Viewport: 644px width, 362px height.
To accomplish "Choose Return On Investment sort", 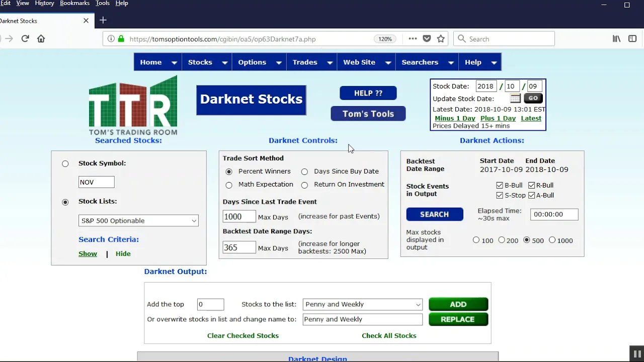I will [x=304, y=185].
